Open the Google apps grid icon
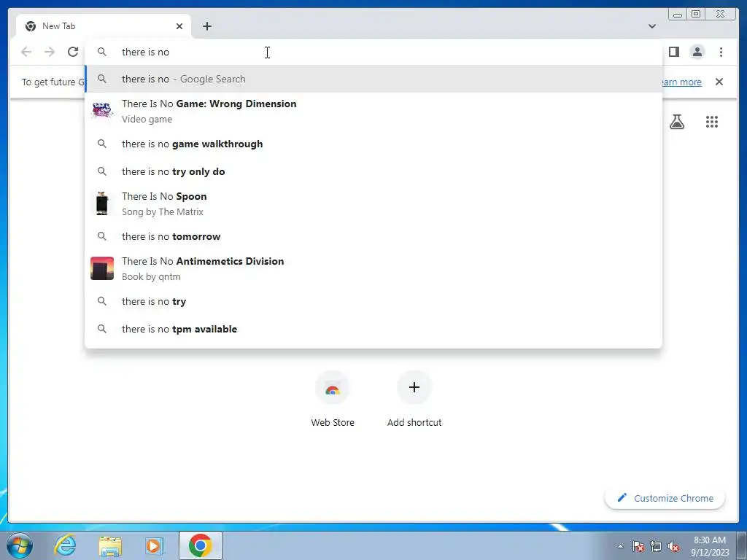Viewport: 747px width, 560px height. click(712, 122)
